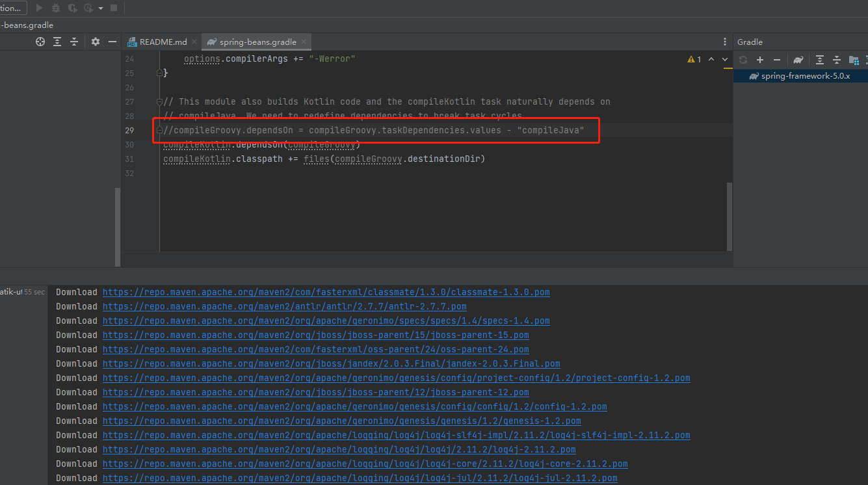This screenshot has height=485, width=868.
Task: Collapse all in Gradle panel
Action: (x=837, y=60)
